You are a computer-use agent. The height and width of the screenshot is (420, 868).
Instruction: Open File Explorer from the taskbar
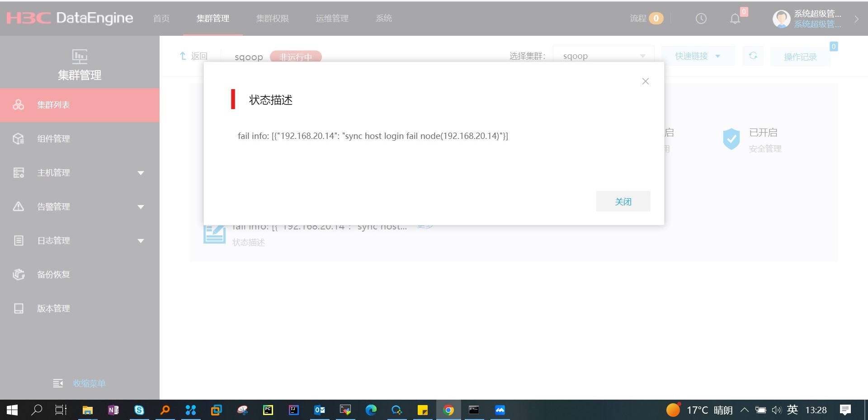87,410
